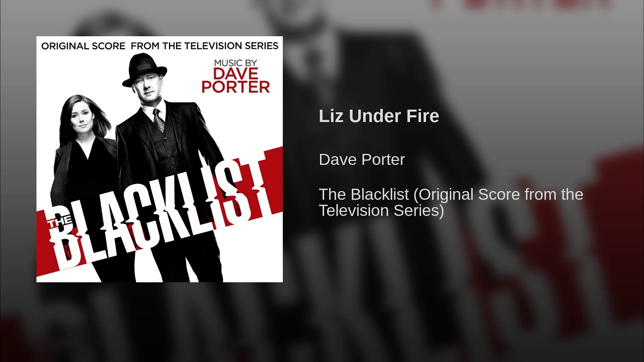The width and height of the screenshot is (644, 362).
Task: Click the ORIGINAL SCORE header on the cover
Action: pyautogui.click(x=83, y=46)
